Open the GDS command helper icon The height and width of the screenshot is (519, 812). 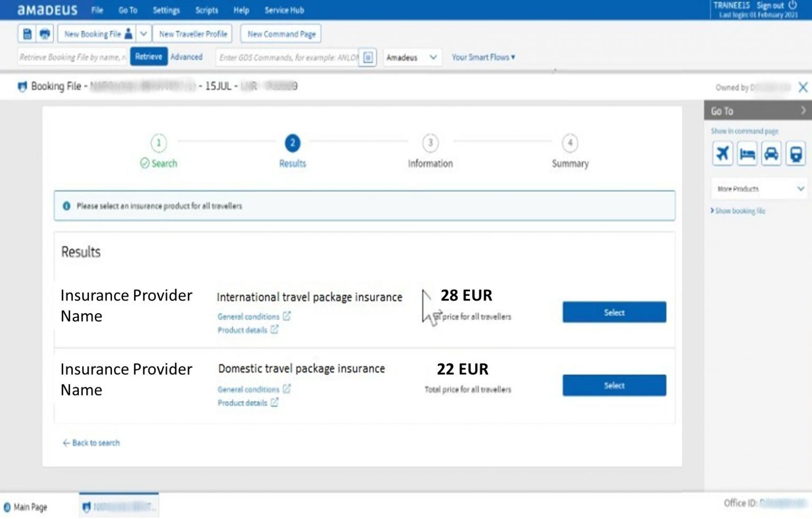pos(368,57)
